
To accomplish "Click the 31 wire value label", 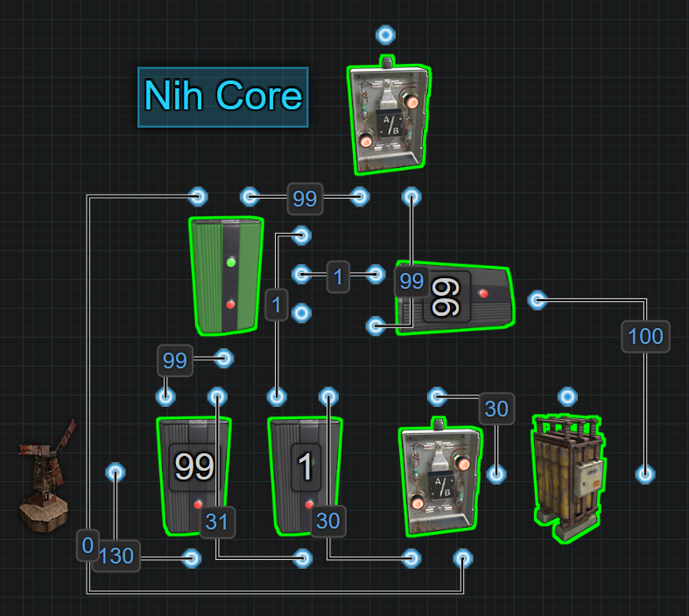I will click(x=217, y=522).
